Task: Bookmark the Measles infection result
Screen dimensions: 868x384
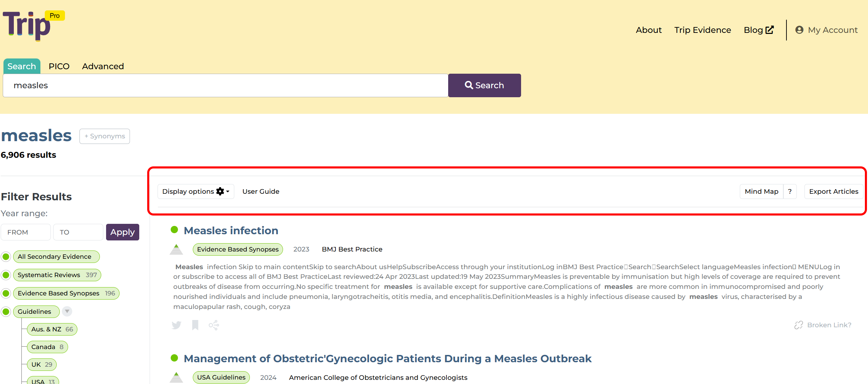Action: pos(195,325)
